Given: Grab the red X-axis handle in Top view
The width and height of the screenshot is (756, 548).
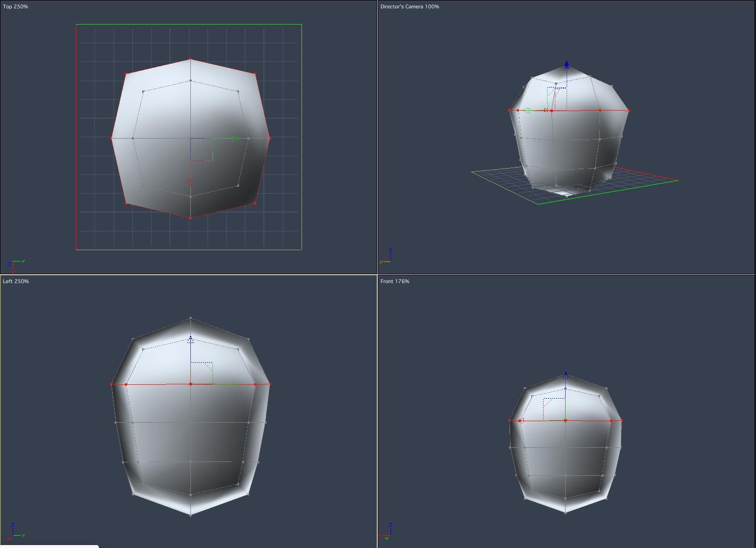Looking at the screenshot, I should [190, 182].
